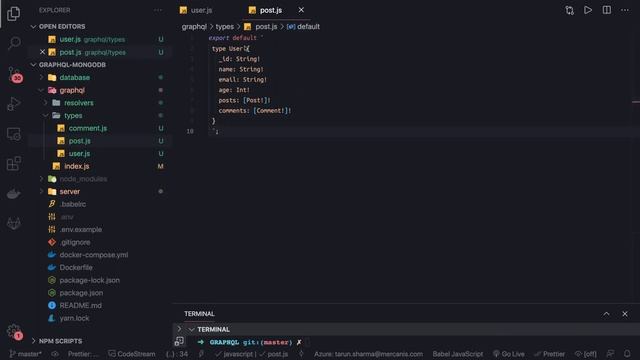Click the sync cloud icon in status bar
Screen dimensions: 640x360
(55, 354)
